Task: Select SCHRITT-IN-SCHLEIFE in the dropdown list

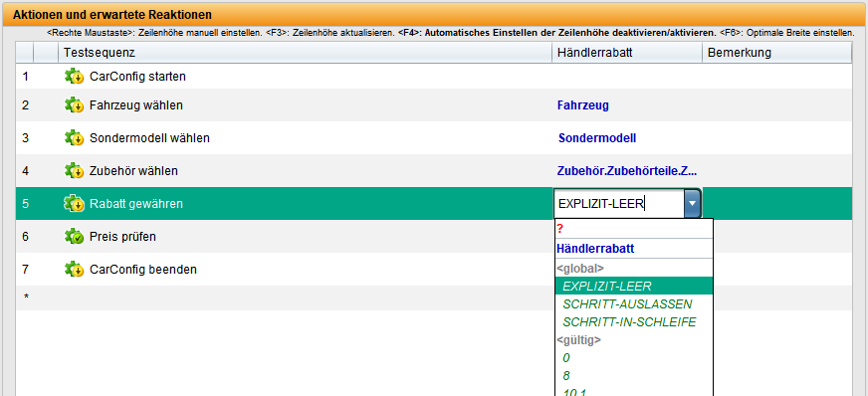Action: click(x=634, y=322)
